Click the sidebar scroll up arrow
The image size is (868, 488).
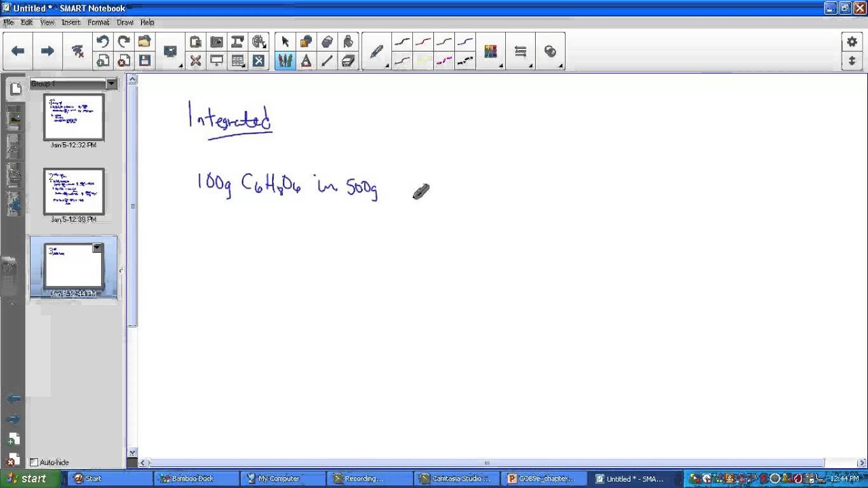pos(132,80)
